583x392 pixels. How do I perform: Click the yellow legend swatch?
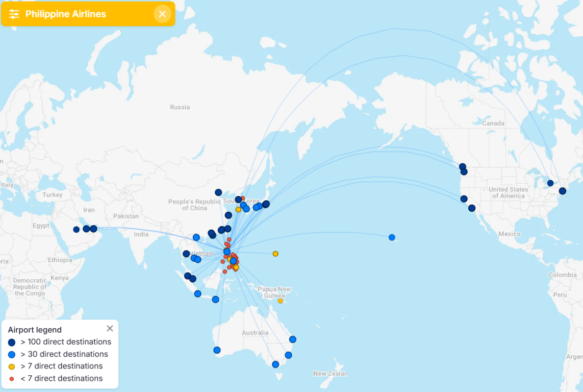pos(12,367)
